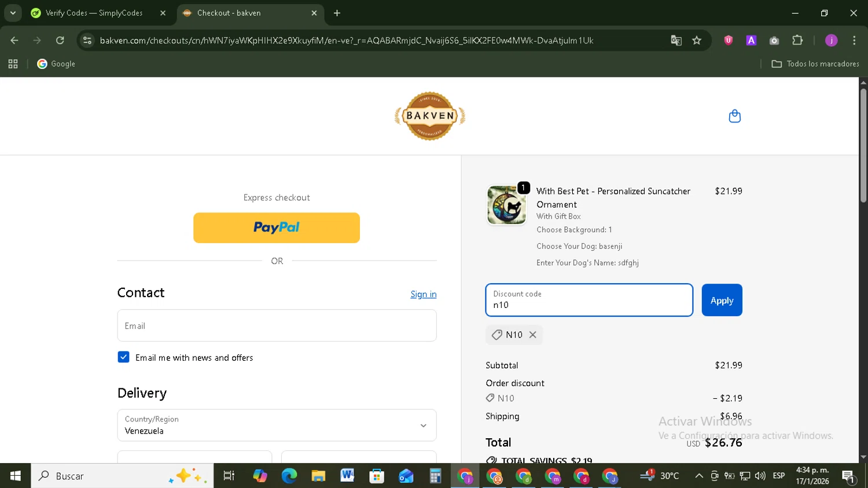Open the Sign in link
Viewport: 868px width, 488px height.
coord(424,294)
